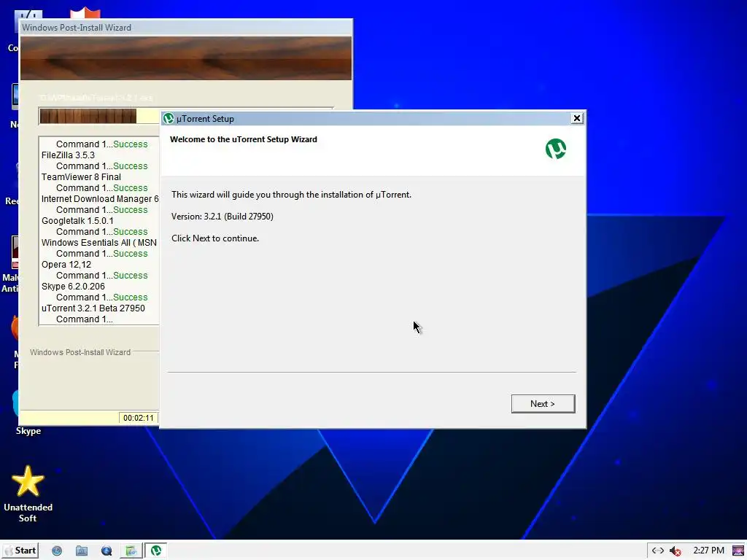Click the µTorrent logo in the setup header
The height and width of the screenshot is (560, 747).
point(555,149)
